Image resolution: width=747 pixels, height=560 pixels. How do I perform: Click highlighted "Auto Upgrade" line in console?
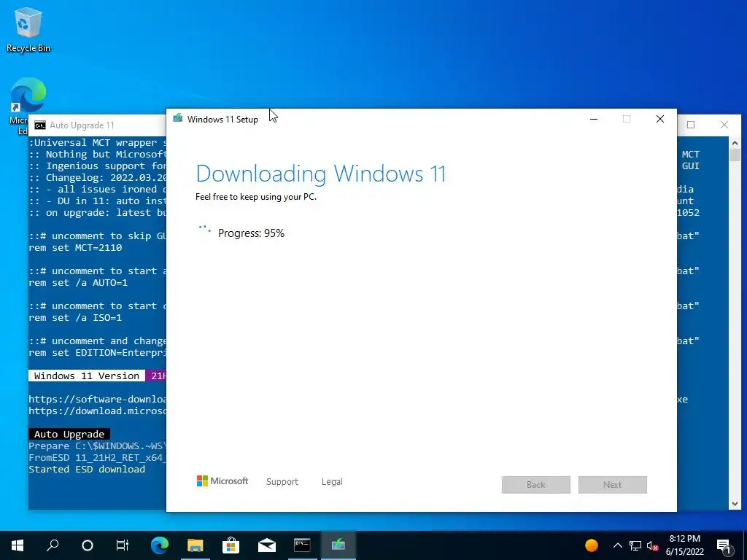coord(69,434)
